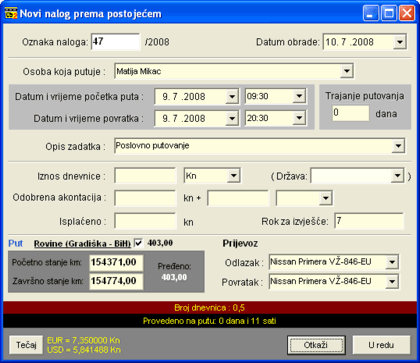Screen dimensions: 420x363
Task: Click the Tečaj button
Action: point(26,345)
